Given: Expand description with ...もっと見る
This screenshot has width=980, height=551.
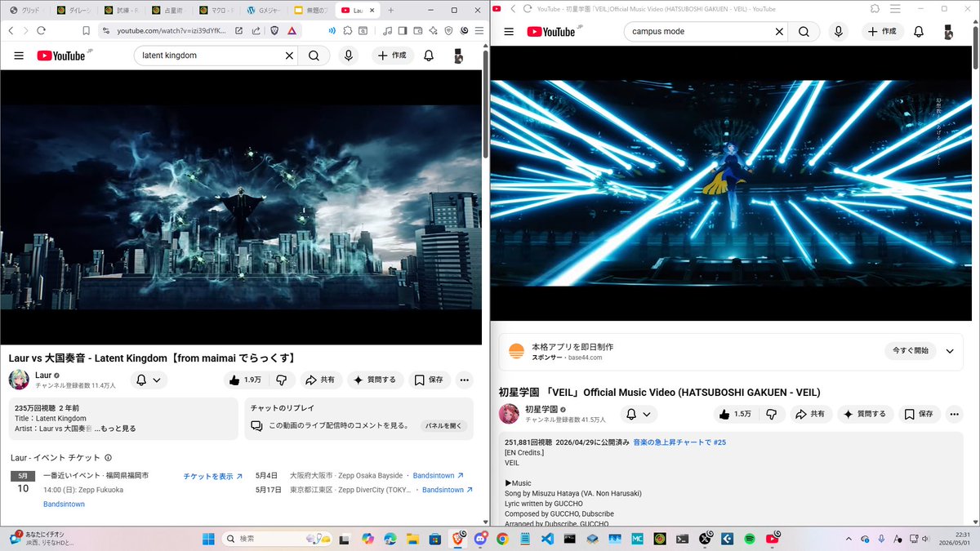Looking at the screenshot, I should click(x=114, y=429).
